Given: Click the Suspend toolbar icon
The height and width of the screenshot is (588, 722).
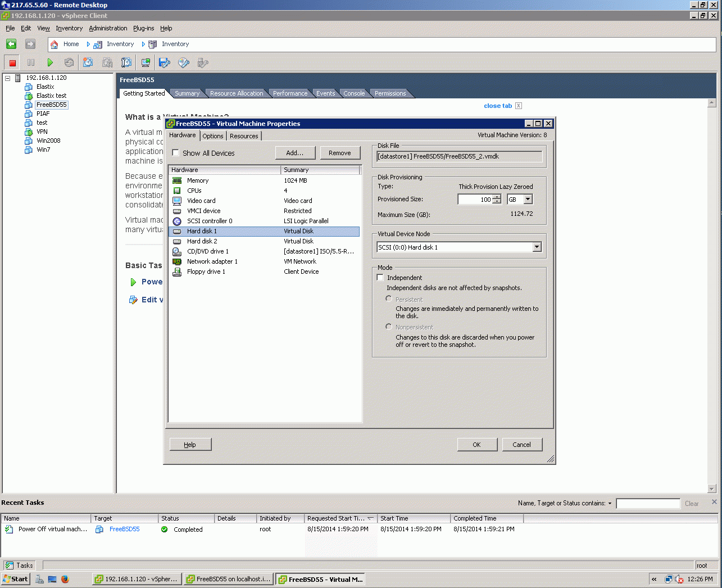Looking at the screenshot, I should (x=31, y=63).
